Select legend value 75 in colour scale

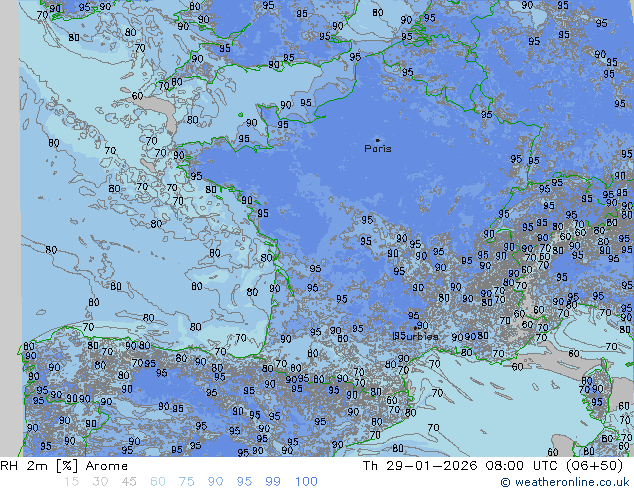(x=186, y=482)
